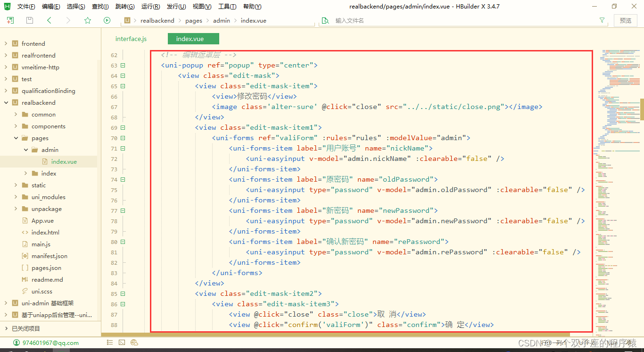Click the common folder icon

click(x=25, y=114)
